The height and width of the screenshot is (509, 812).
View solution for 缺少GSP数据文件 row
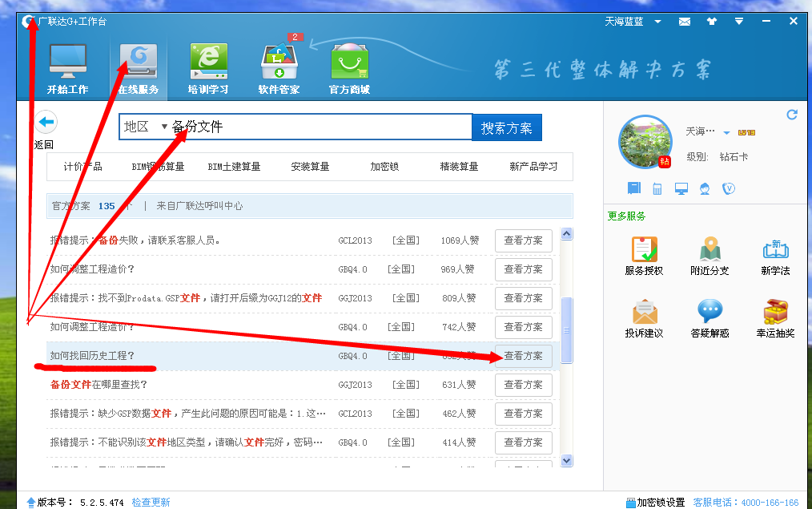click(524, 414)
